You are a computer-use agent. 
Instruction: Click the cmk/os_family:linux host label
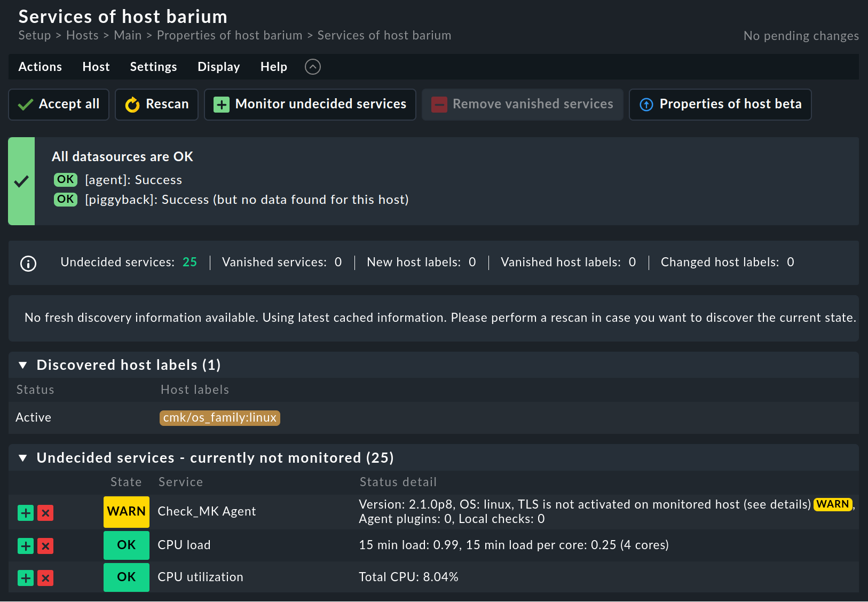pos(219,418)
